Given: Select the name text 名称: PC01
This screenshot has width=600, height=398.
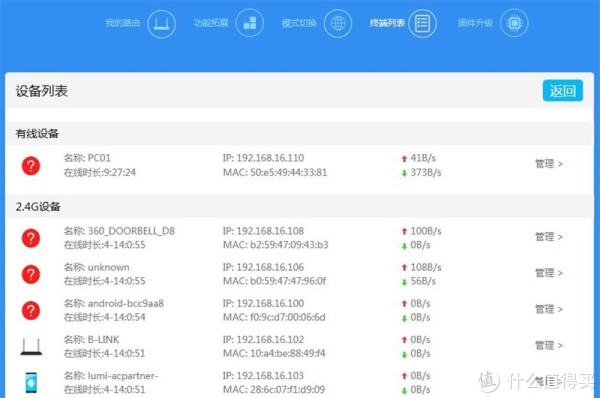Looking at the screenshot, I should pyautogui.click(x=87, y=158).
